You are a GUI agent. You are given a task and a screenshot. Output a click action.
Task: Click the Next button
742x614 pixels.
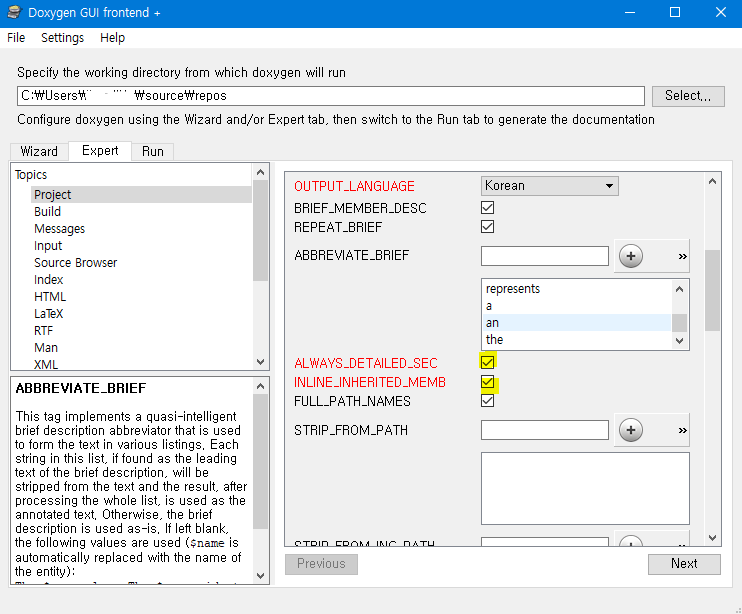coord(684,563)
